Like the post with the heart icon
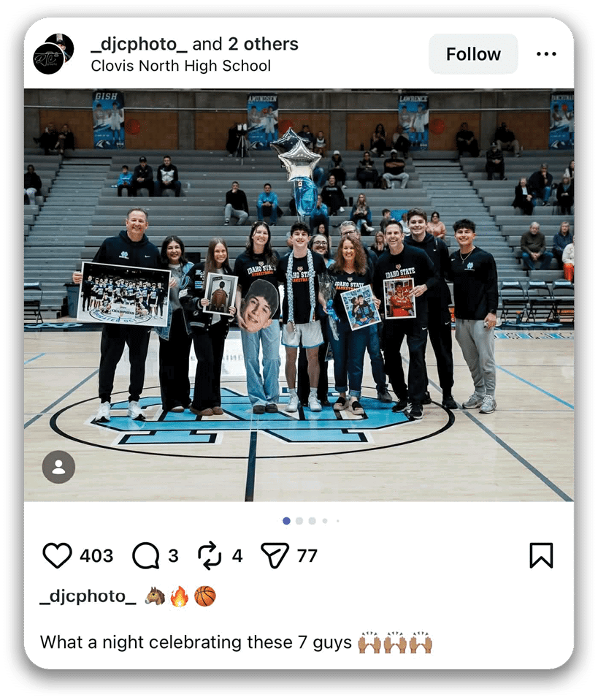The image size is (598, 700). (57, 556)
